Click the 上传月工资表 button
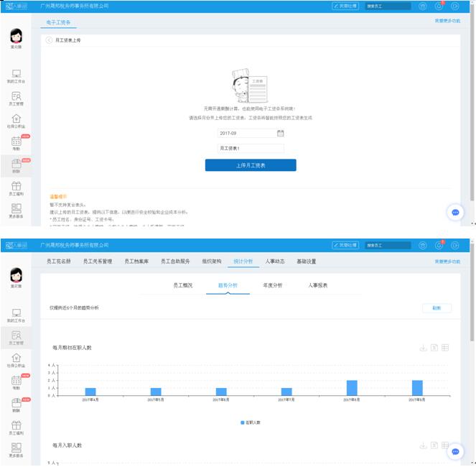The height and width of the screenshot is (467, 476). click(251, 165)
